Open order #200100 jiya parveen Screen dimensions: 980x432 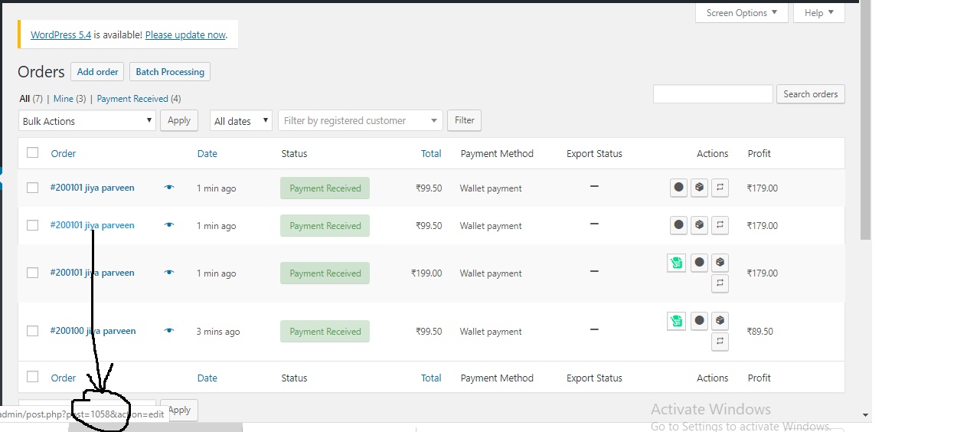click(93, 331)
